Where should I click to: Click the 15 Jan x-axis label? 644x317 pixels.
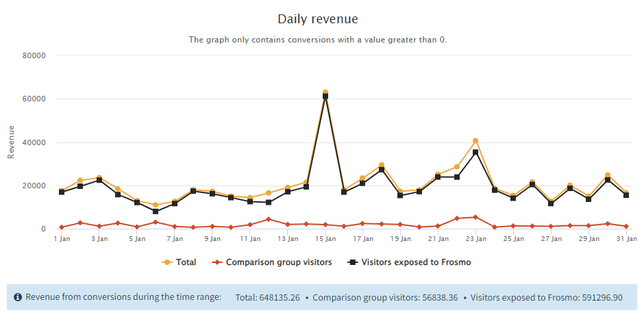pyautogui.click(x=325, y=239)
